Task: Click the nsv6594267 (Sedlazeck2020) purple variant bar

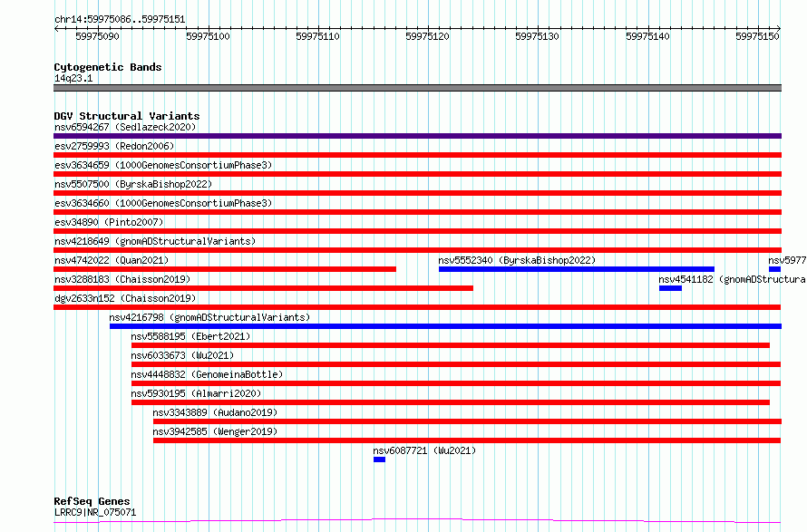Action: pyautogui.click(x=417, y=136)
